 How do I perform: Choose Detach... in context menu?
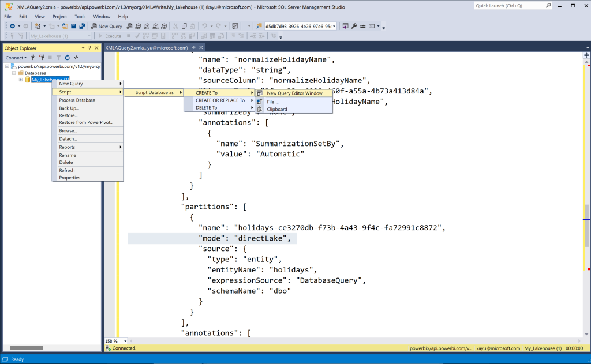(x=88, y=139)
